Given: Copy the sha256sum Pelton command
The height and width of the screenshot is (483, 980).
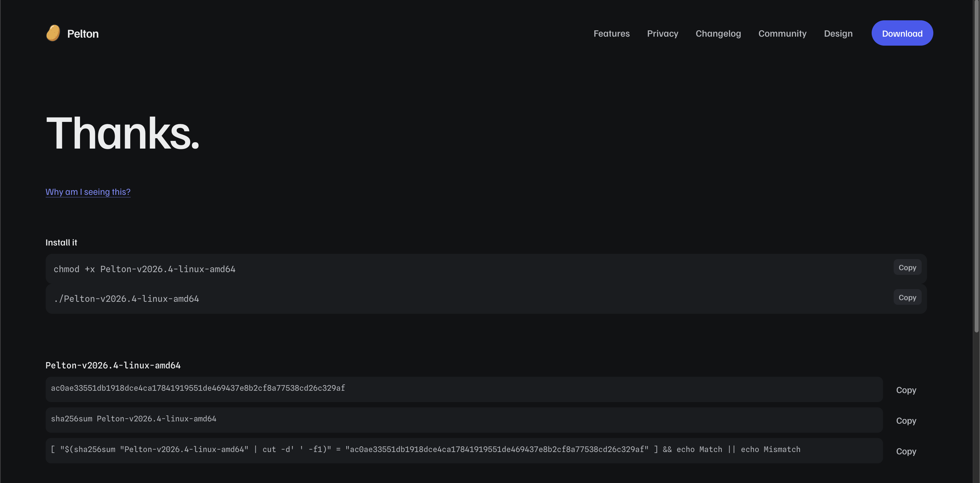Looking at the screenshot, I should coord(906,421).
